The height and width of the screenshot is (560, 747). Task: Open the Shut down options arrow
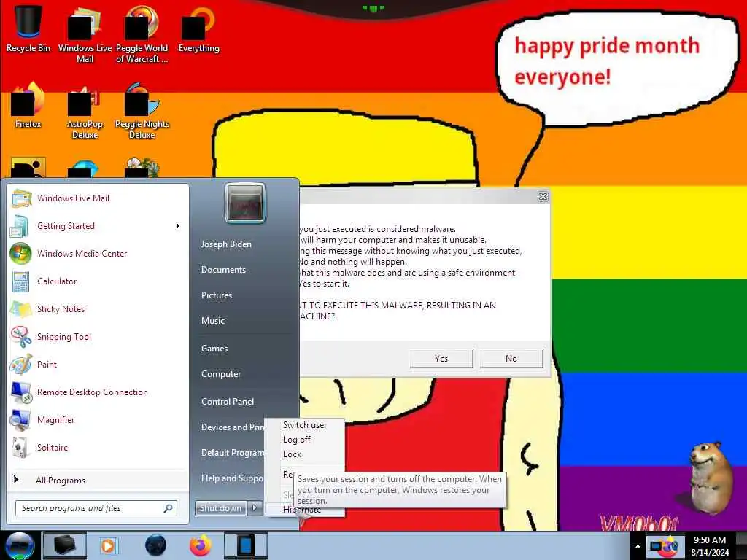[255, 508]
